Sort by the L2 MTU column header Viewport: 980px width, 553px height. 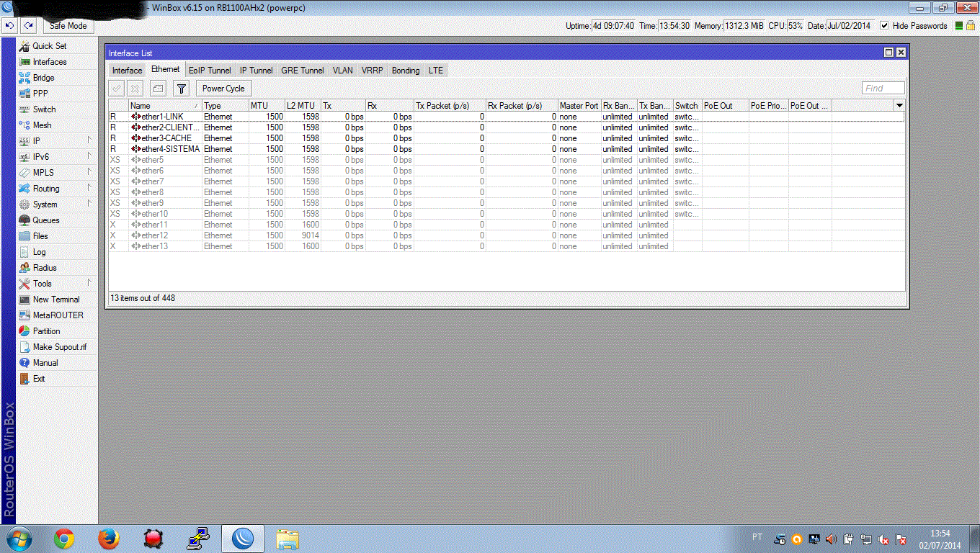coord(303,106)
